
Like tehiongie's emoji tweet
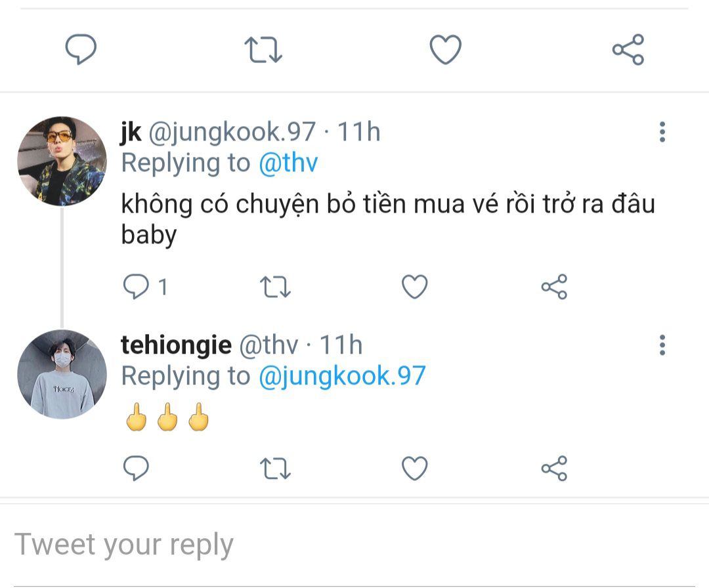pos(414,468)
